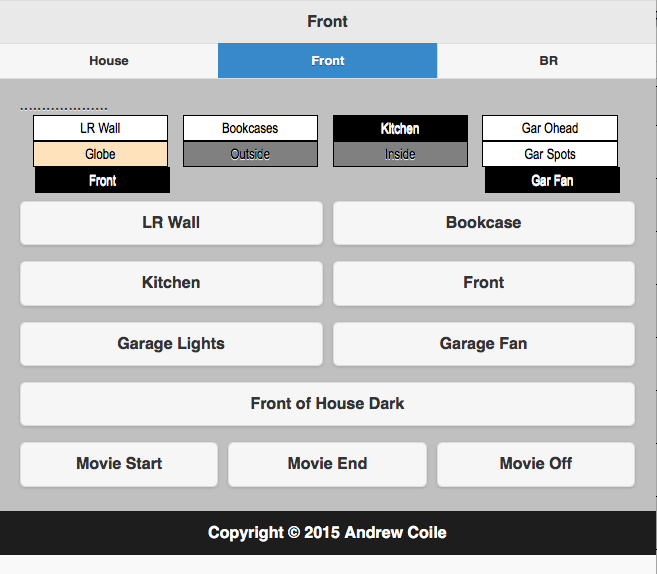
Task: Toggle the Bookcases status indicator
Action: point(250,128)
